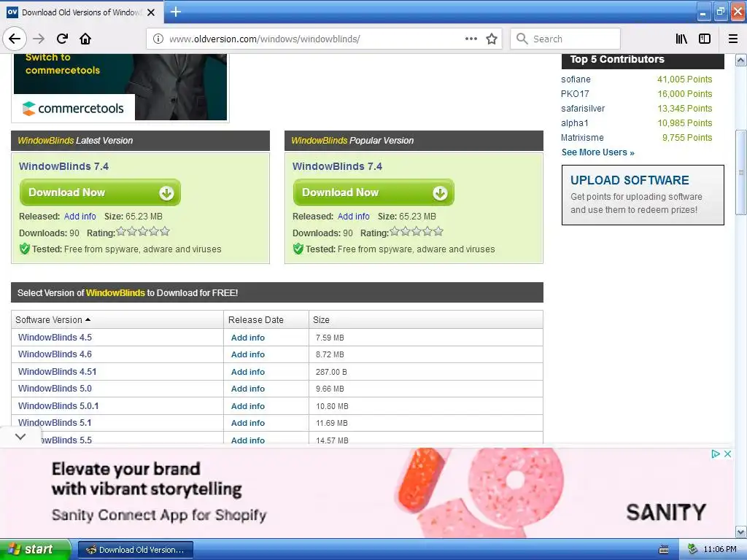This screenshot has width=747, height=560.
Task: Rate Popular Version with the rating stars
Action: pos(417,232)
